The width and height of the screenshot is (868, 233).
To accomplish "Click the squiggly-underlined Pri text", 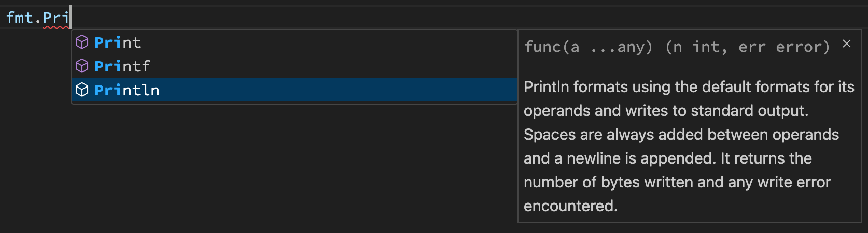I will [55, 18].
